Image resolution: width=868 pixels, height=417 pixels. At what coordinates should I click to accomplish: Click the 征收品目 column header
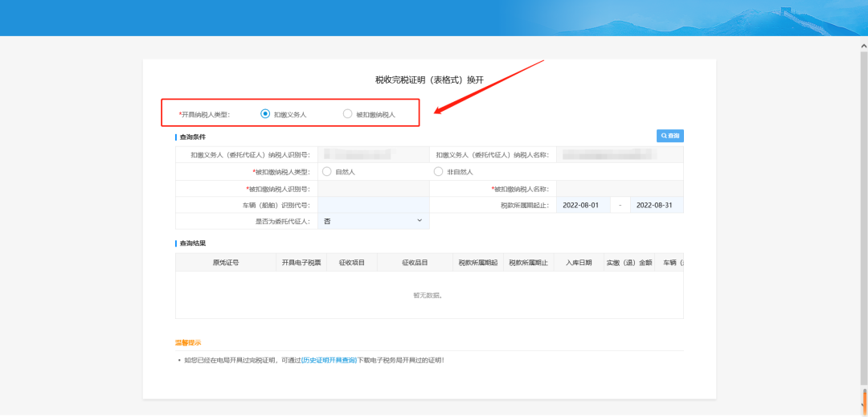[x=415, y=263]
